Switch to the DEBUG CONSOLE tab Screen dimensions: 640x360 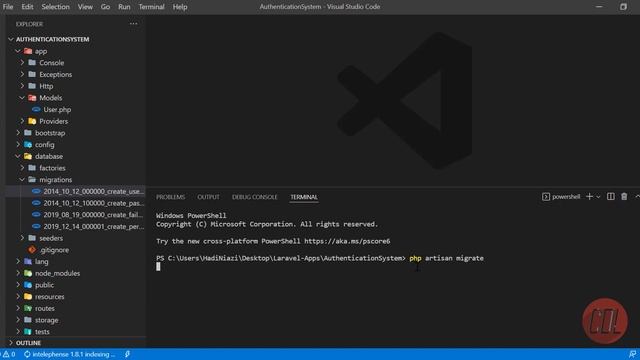255,197
